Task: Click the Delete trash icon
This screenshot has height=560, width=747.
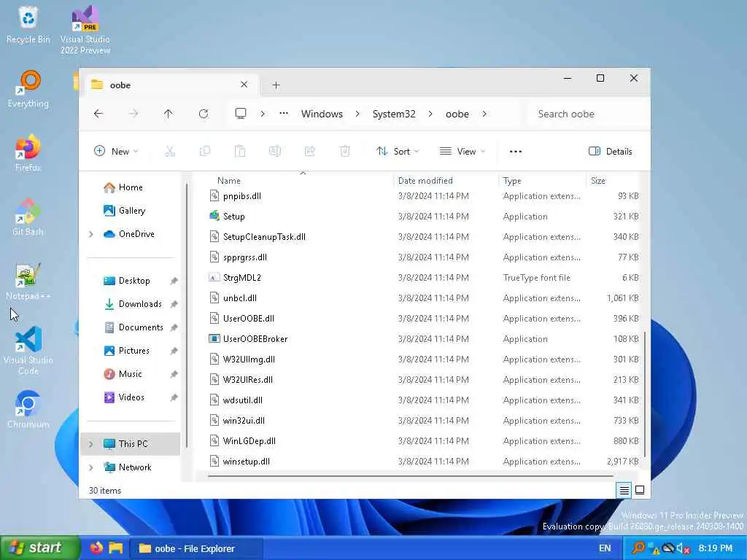Action: pyautogui.click(x=345, y=152)
